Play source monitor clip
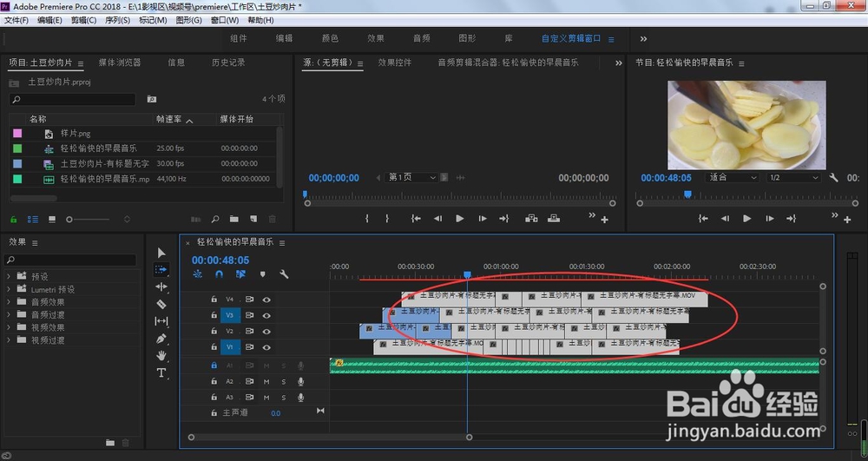Viewport: 868px width, 461px height. (x=459, y=219)
